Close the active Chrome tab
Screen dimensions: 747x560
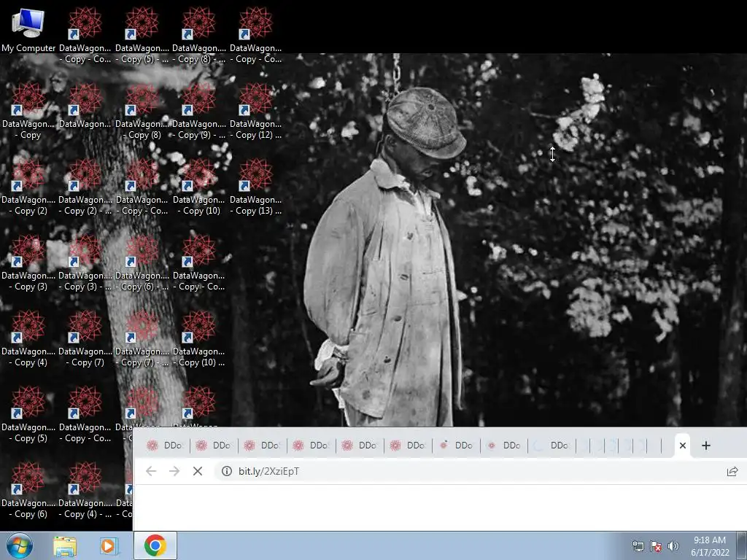[x=683, y=446]
